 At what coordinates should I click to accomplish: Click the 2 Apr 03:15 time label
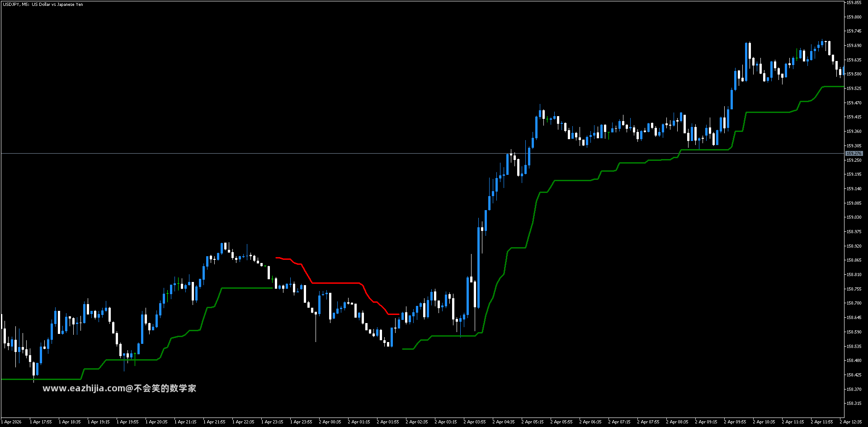(x=446, y=422)
